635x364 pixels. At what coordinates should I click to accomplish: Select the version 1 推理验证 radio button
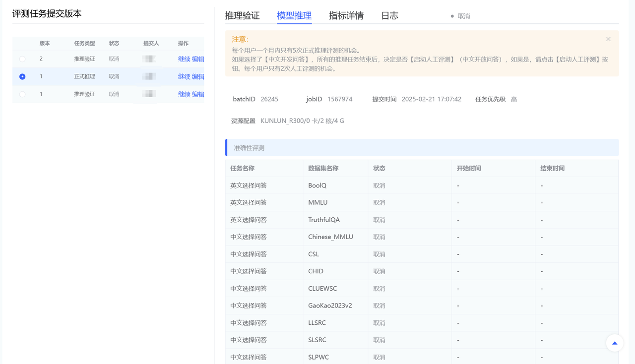click(22, 94)
